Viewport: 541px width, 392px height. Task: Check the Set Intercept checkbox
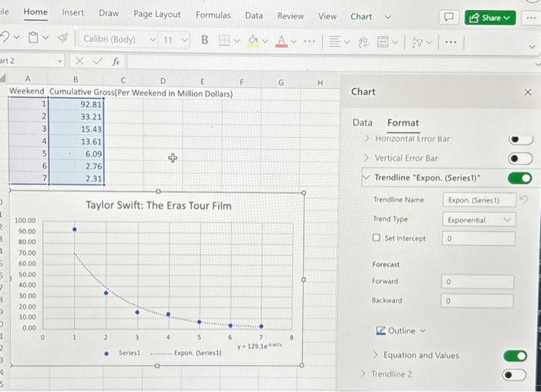click(x=376, y=238)
